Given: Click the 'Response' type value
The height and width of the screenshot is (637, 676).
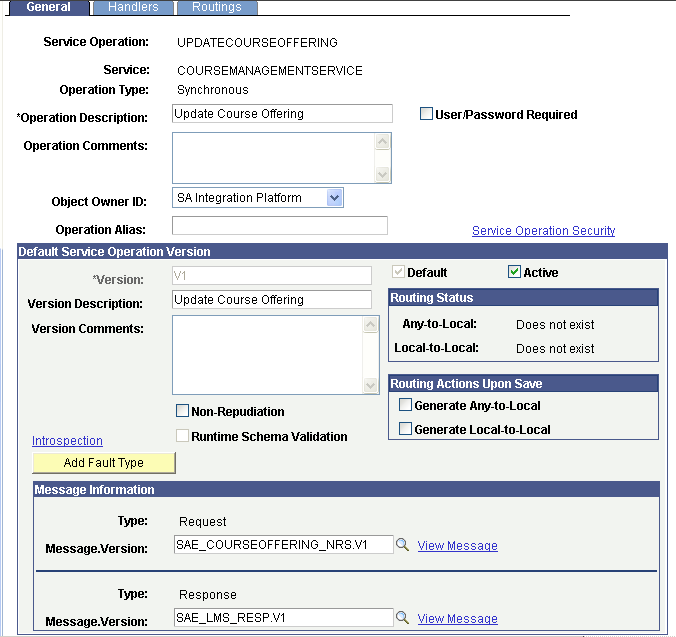Looking at the screenshot, I should click(208, 595).
